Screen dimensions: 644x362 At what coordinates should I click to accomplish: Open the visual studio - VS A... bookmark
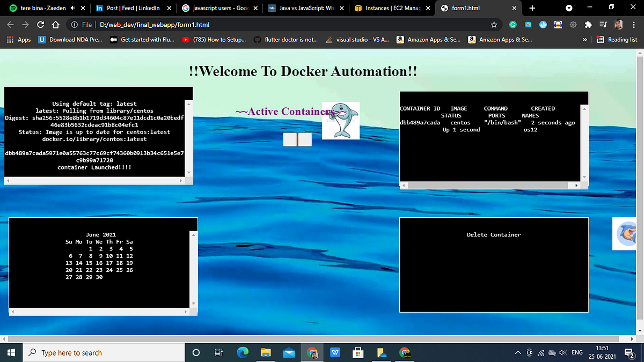pos(357,40)
